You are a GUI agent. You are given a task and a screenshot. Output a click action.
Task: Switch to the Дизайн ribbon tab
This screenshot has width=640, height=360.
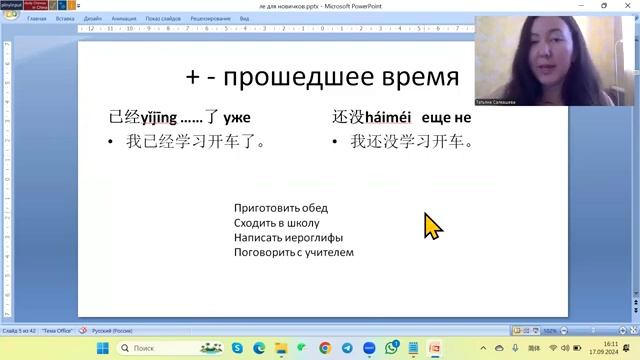pyautogui.click(x=93, y=18)
